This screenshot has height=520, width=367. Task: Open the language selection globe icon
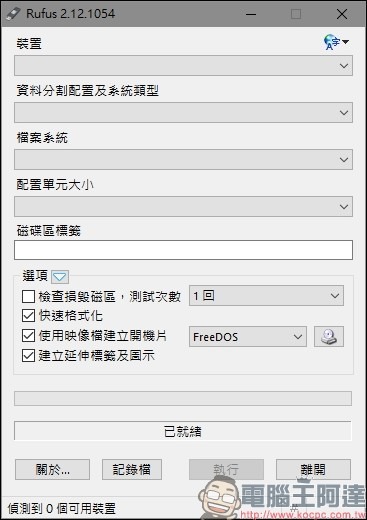tap(336, 42)
